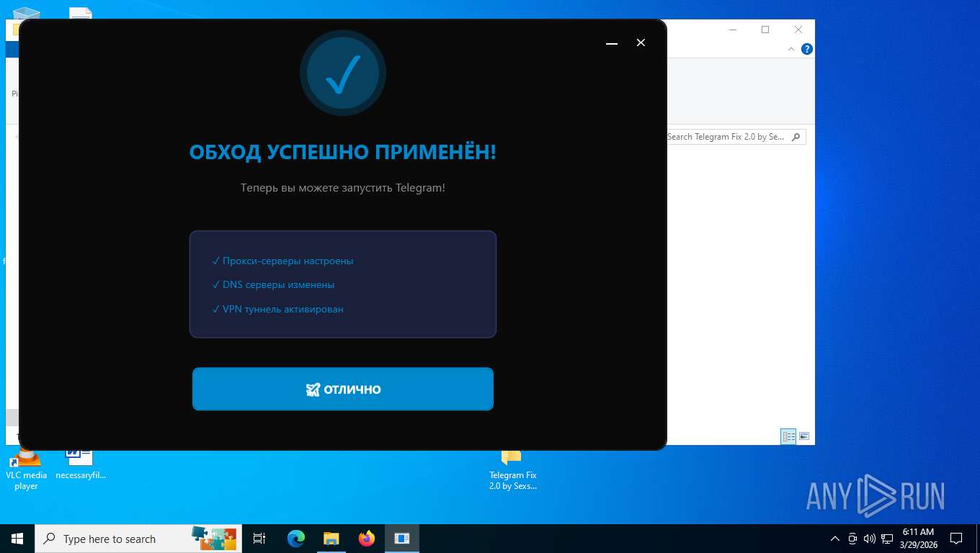
Task: Click the Explorer search magnifier icon
Action: click(796, 137)
